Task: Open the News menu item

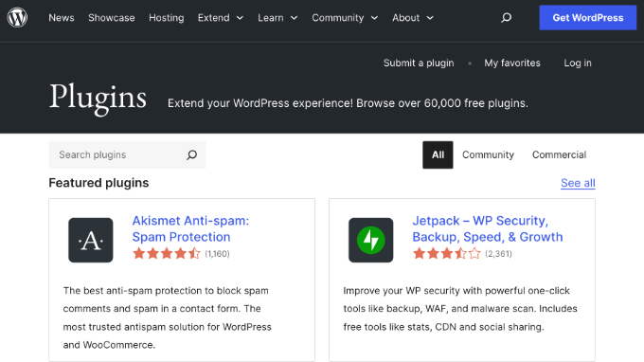Action: 62,18
